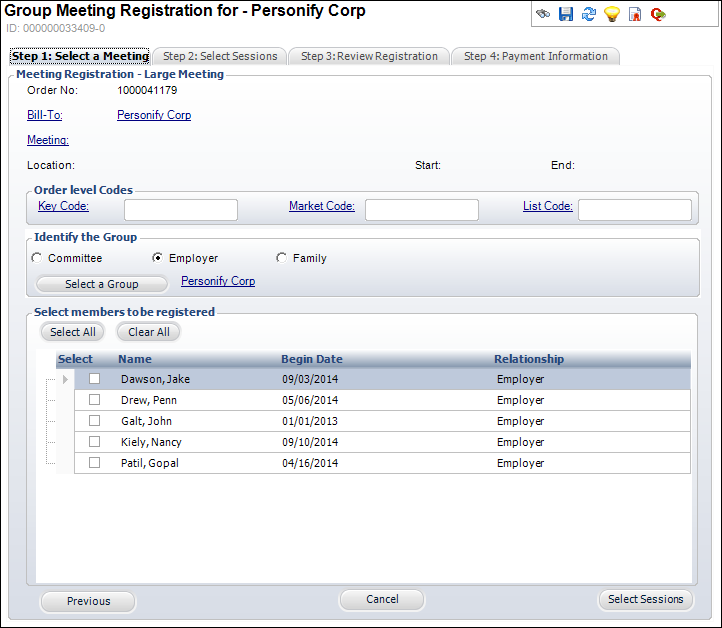
Task: Expand the Dawson, Jake row arrow
Action: click(x=65, y=379)
